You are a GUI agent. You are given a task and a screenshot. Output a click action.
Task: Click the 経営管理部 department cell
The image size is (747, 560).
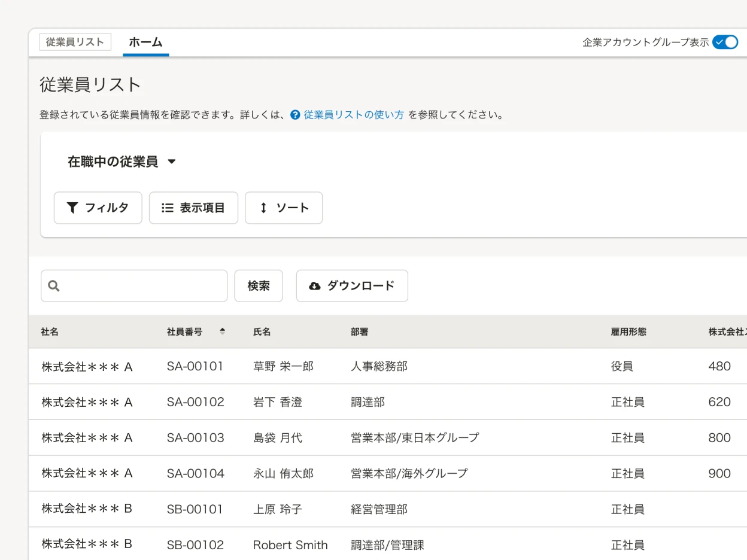point(379,509)
